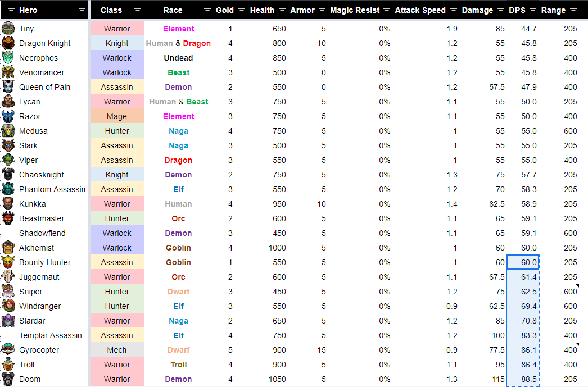Click Phantom Assassin portrait icon

(x=8, y=189)
